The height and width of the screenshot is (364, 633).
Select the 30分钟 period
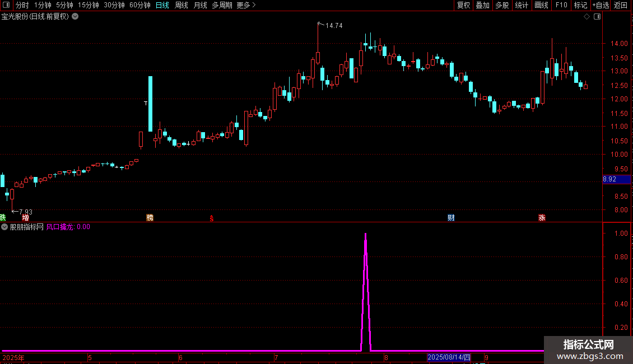point(114,5)
